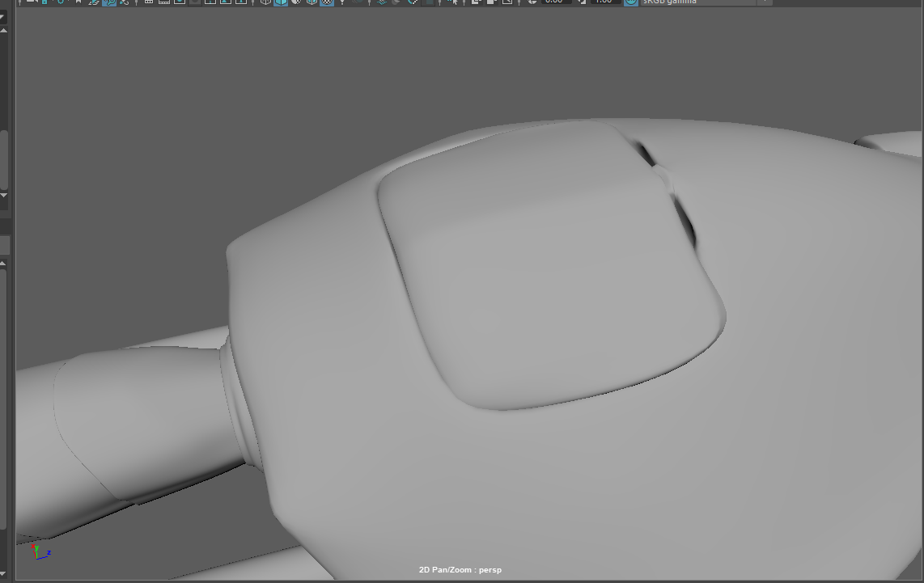Click the exposure value field 0.00
This screenshot has height=583, width=924.
point(556,2)
